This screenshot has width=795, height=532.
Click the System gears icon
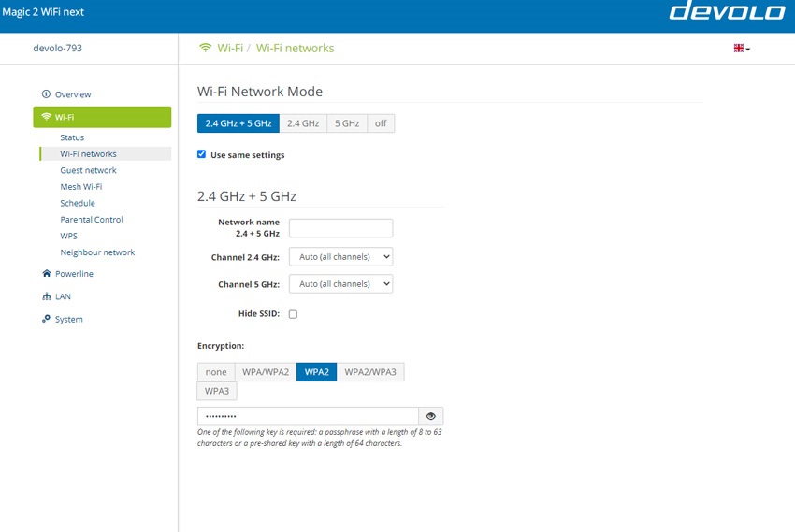point(46,319)
